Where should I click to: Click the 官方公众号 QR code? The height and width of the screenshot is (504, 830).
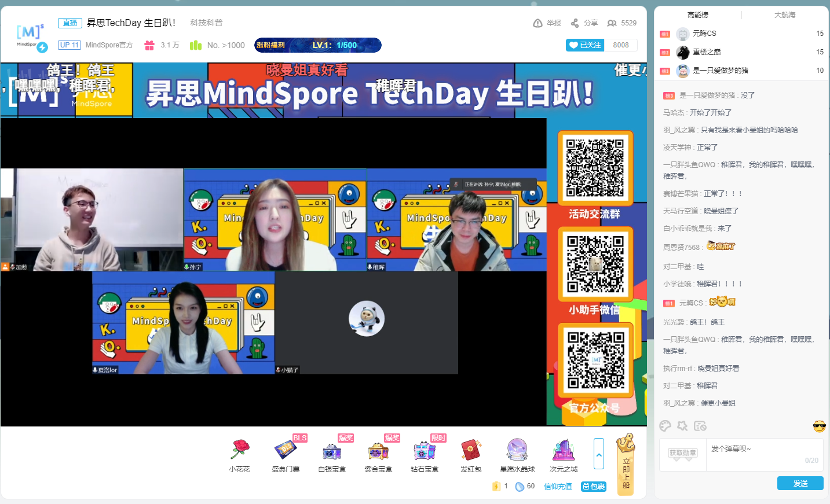click(595, 359)
